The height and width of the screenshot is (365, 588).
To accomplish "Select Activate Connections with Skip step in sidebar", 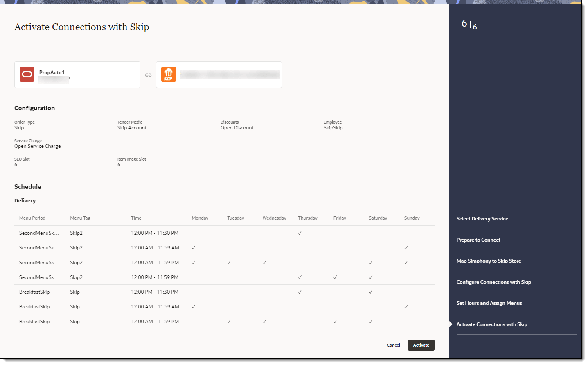I will click(492, 324).
